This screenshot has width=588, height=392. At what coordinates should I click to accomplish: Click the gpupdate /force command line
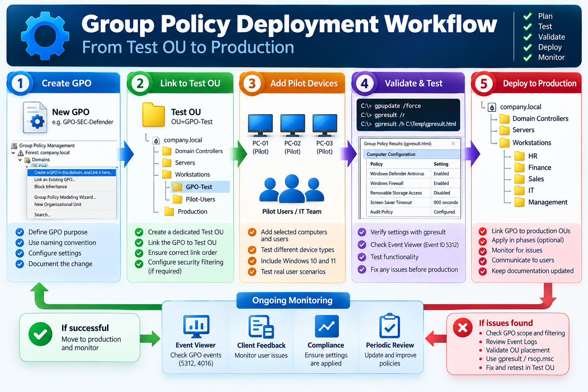(391, 106)
